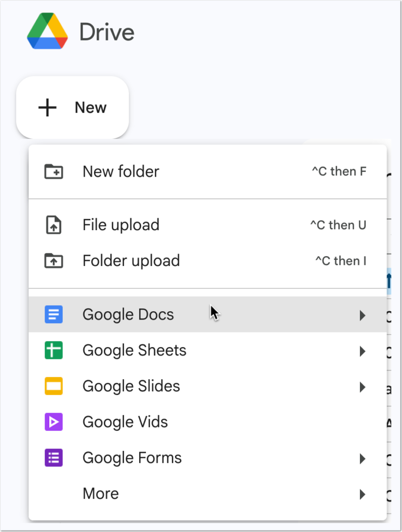Viewport: 402px width, 532px height.
Task: Click the Folder upload icon
Action: click(x=53, y=261)
